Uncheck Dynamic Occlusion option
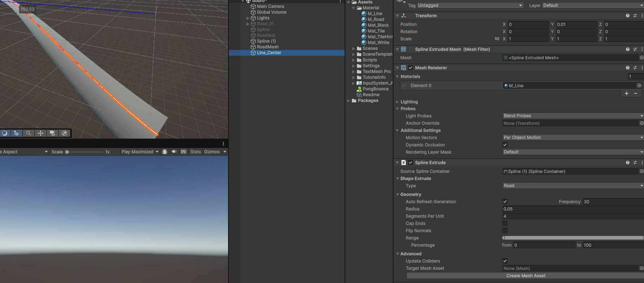 [505, 145]
